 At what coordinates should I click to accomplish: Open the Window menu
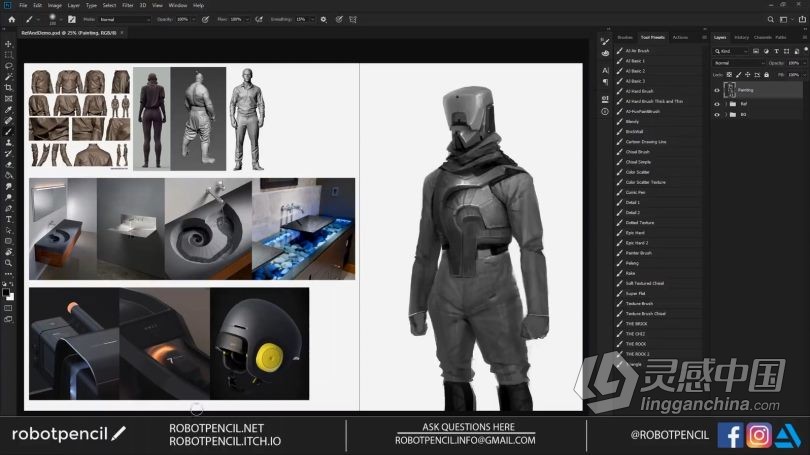[x=178, y=5]
